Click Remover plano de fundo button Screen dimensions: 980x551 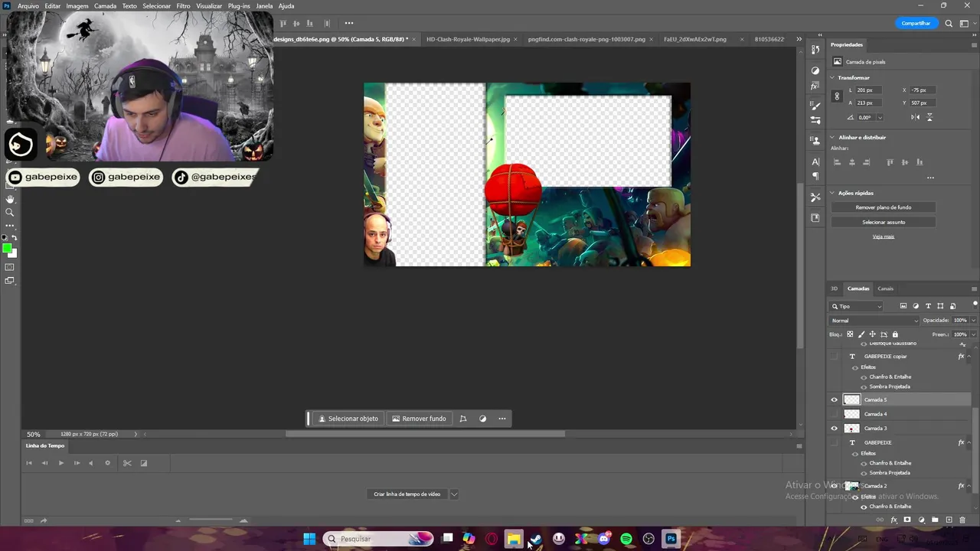(884, 207)
